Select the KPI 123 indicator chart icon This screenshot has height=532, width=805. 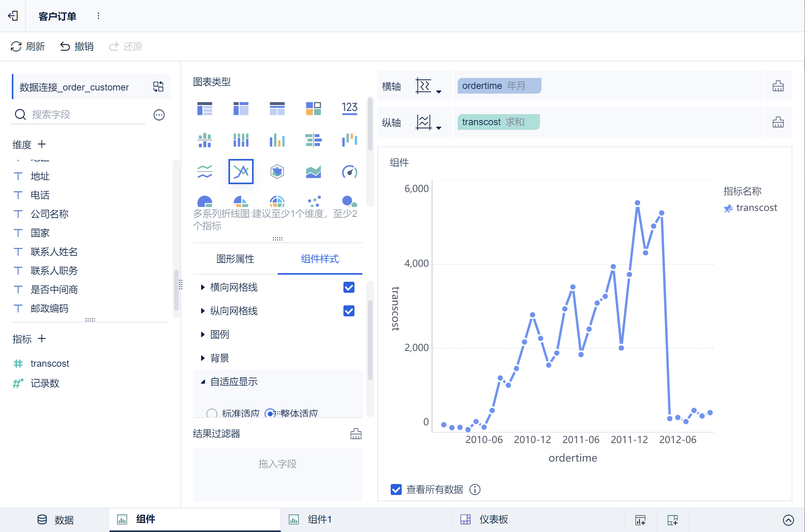[x=349, y=108]
